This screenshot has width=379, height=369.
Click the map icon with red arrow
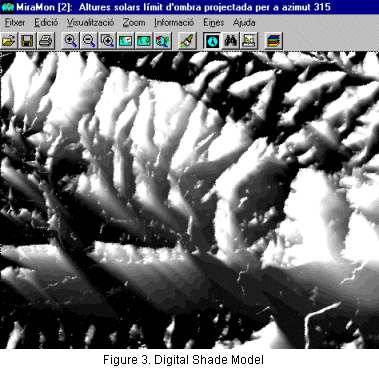point(126,41)
